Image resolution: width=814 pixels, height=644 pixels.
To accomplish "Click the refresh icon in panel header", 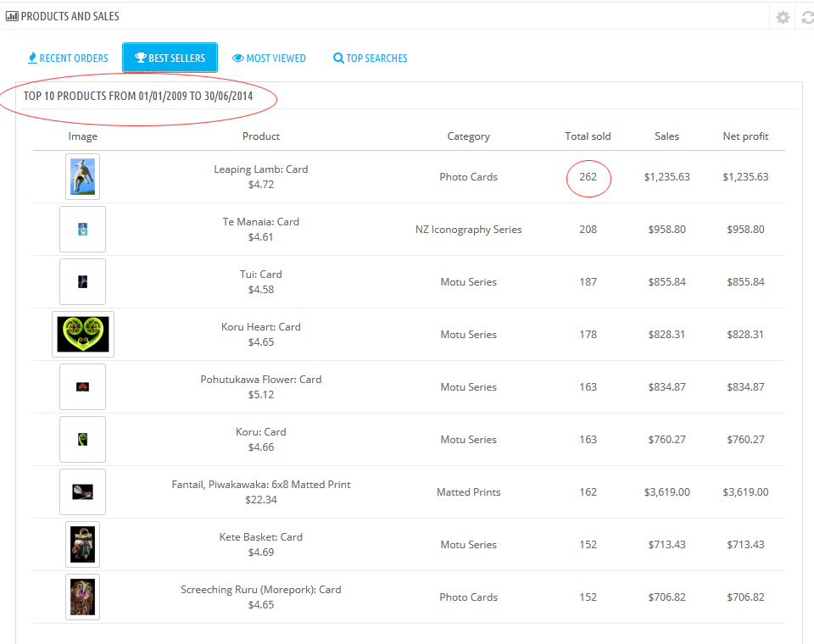I will pos(808,17).
